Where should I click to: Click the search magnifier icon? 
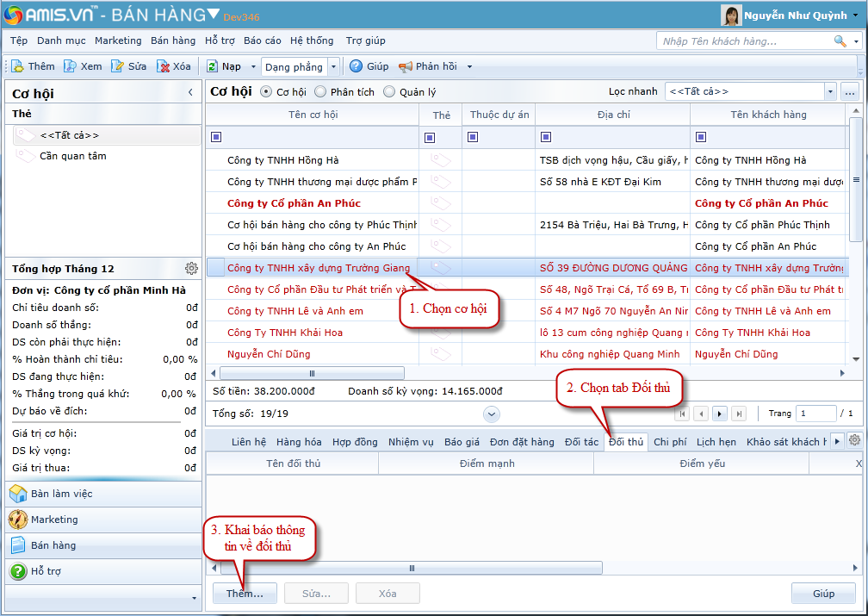coord(840,40)
